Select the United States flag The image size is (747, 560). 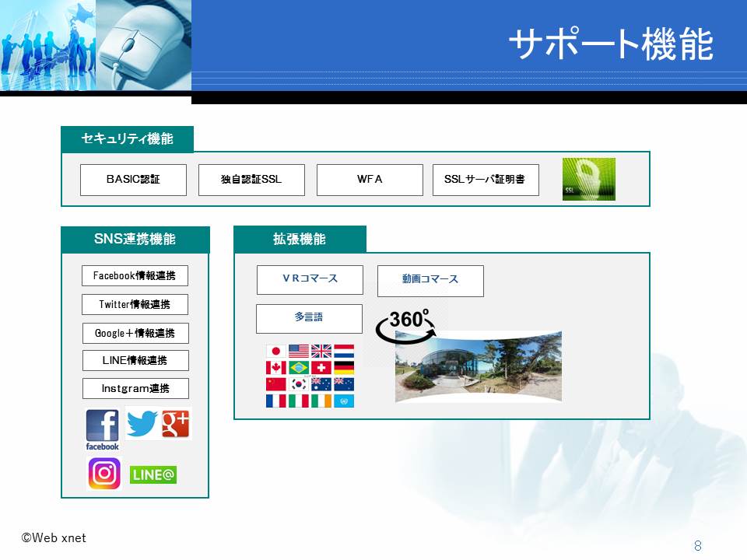[299, 352]
